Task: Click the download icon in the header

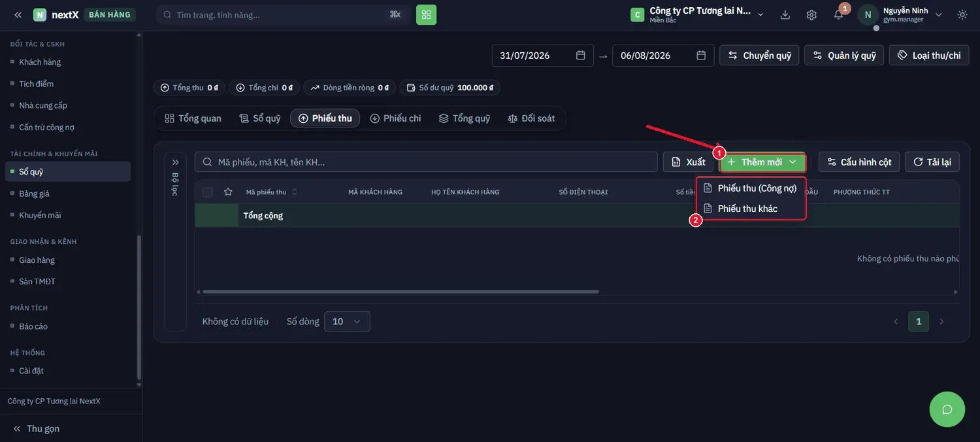Action: click(x=785, y=14)
